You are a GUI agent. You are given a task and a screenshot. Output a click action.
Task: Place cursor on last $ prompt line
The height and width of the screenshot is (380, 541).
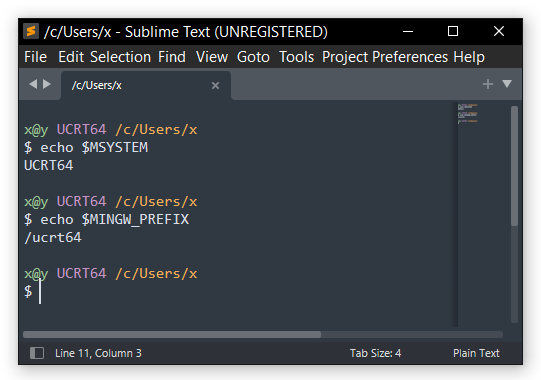[x=32, y=292]
